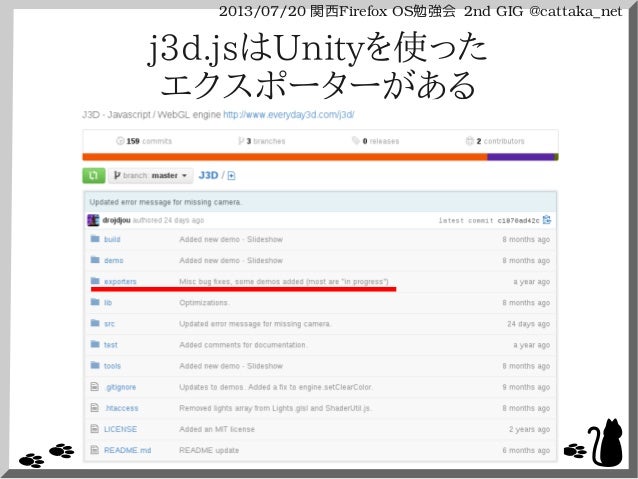Open exporters commit message 'Misc bug fixes'
This screenshot has width=638, height=479.
[284, 282]
